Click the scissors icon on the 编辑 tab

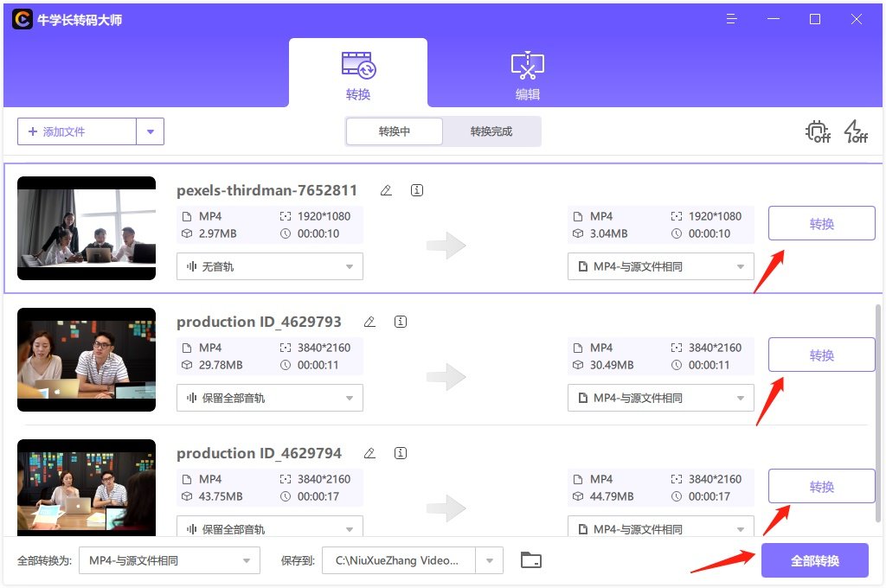(x=527, y=65)
